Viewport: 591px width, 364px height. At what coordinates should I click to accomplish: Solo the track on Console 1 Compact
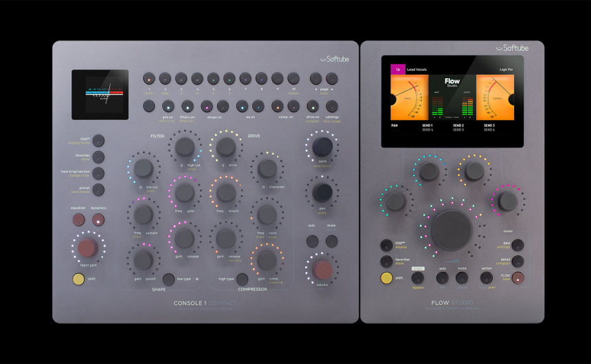click(312, 241)
